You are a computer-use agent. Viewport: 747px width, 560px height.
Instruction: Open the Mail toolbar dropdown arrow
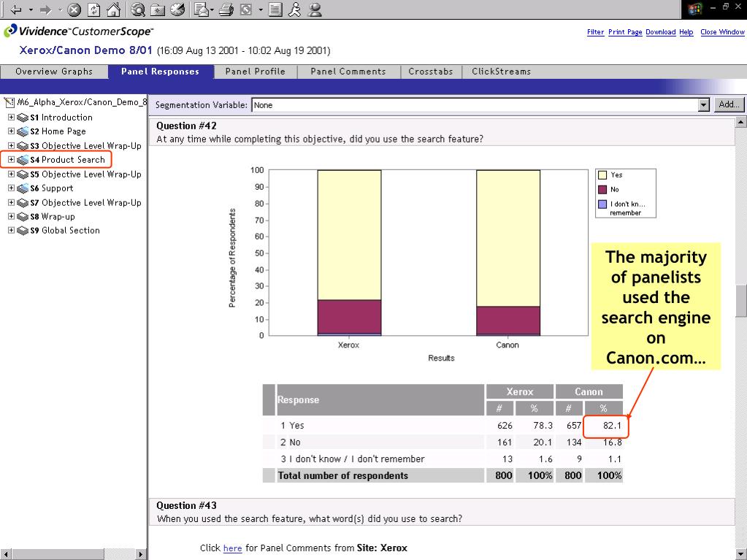[212, 9]
